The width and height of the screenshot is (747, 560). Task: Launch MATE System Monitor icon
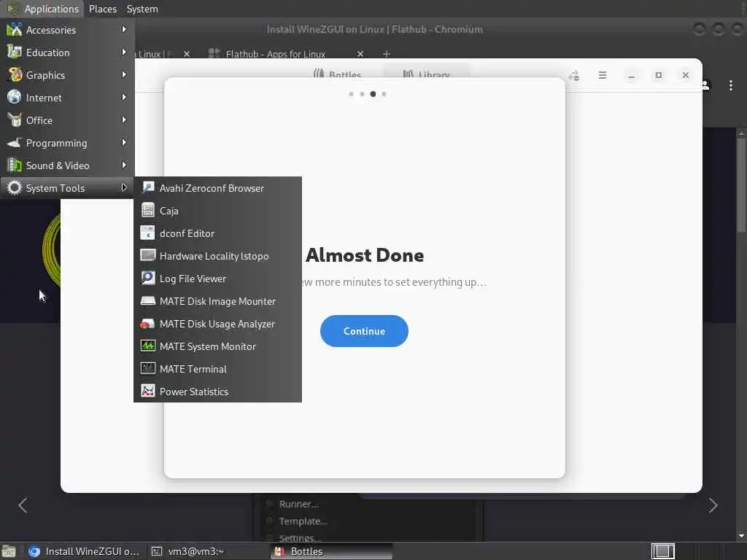pos(147,346)
